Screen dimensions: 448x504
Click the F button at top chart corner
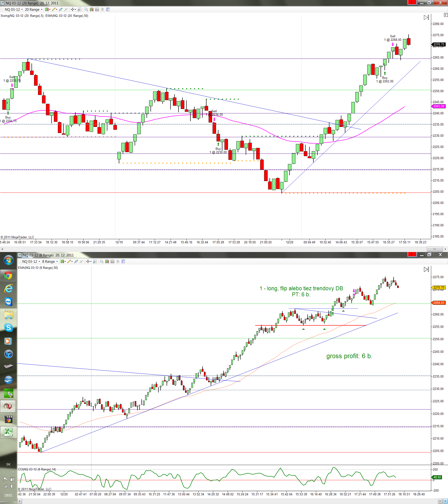click(x=445, y=15)
